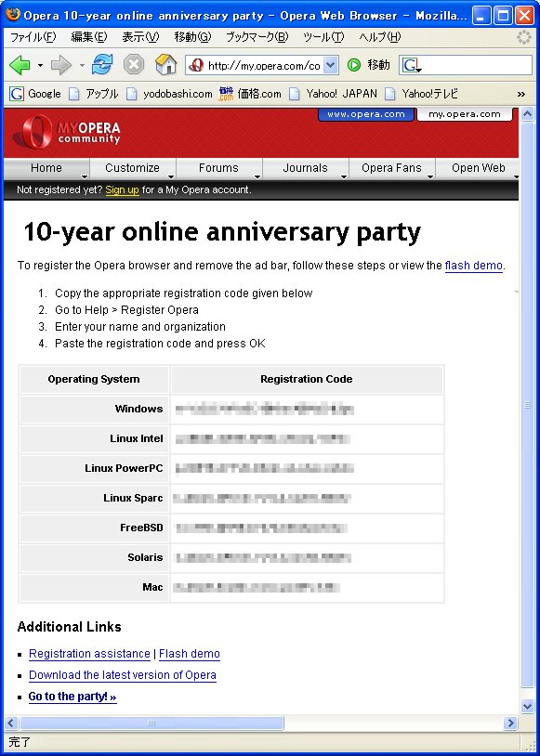Click the My Opera community logo

[x=67, y=132]
